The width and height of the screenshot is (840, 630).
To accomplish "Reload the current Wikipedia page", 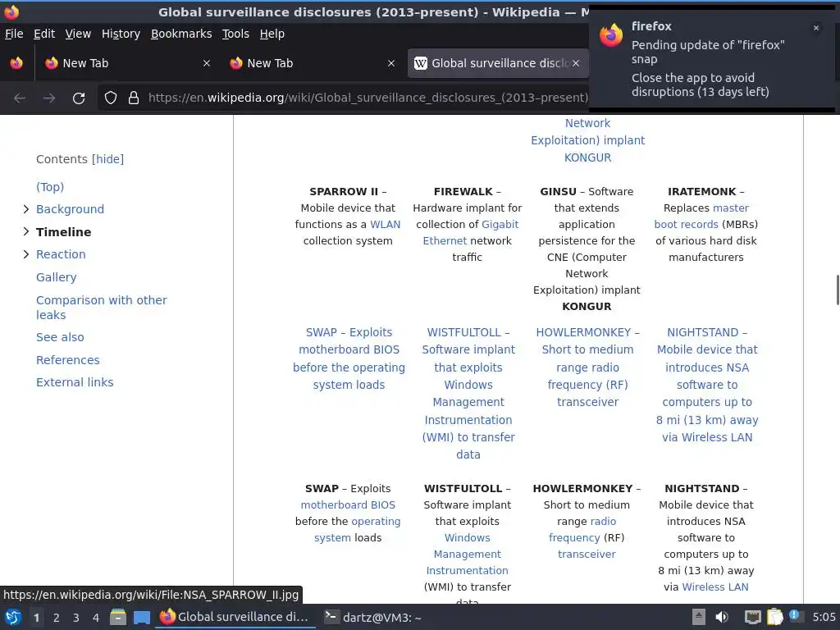I will coord(79,98).
